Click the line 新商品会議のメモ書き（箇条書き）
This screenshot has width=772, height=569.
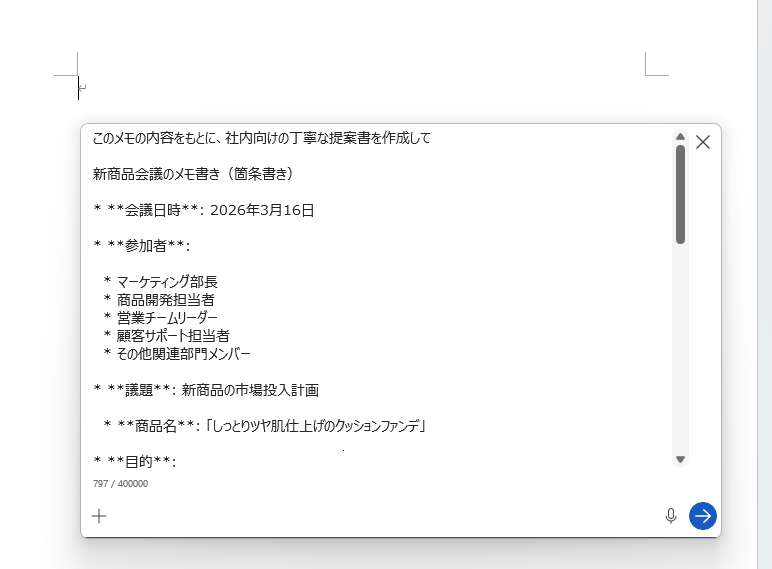pos(193,174)
